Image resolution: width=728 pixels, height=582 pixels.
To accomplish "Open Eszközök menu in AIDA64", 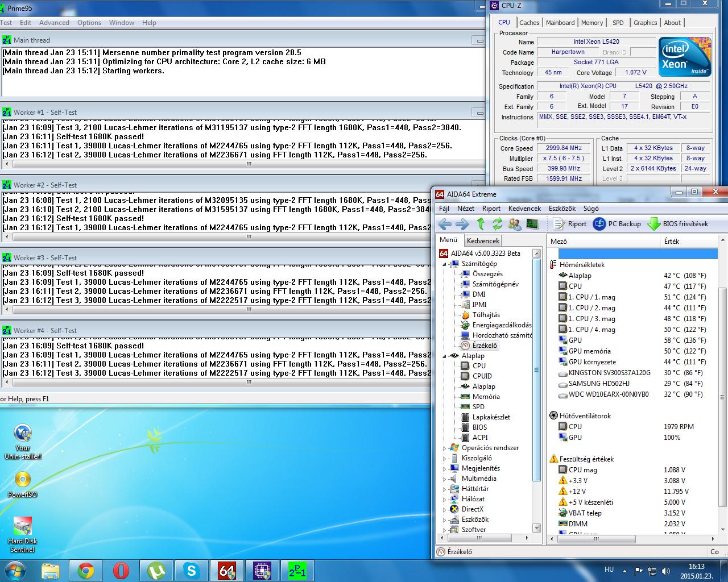I will point(562,209).
